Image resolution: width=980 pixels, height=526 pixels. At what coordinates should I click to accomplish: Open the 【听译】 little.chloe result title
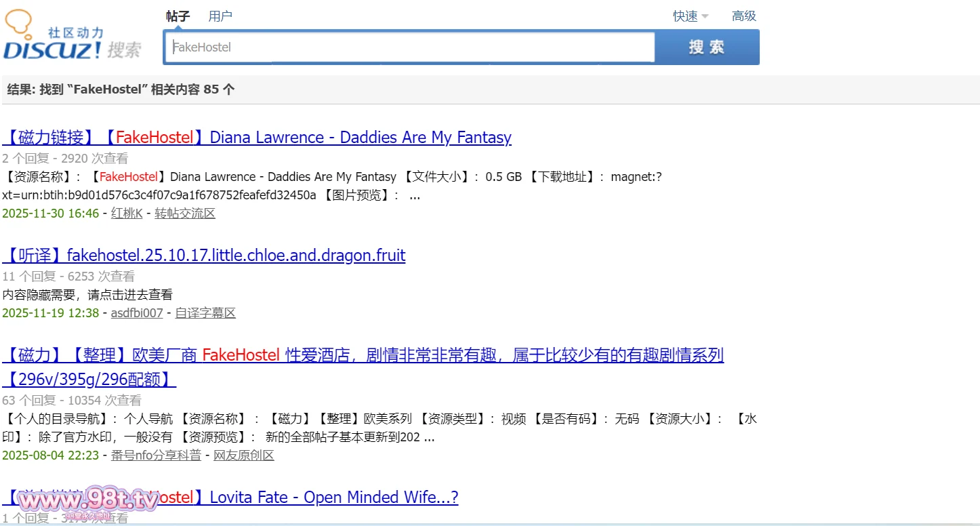204,256
